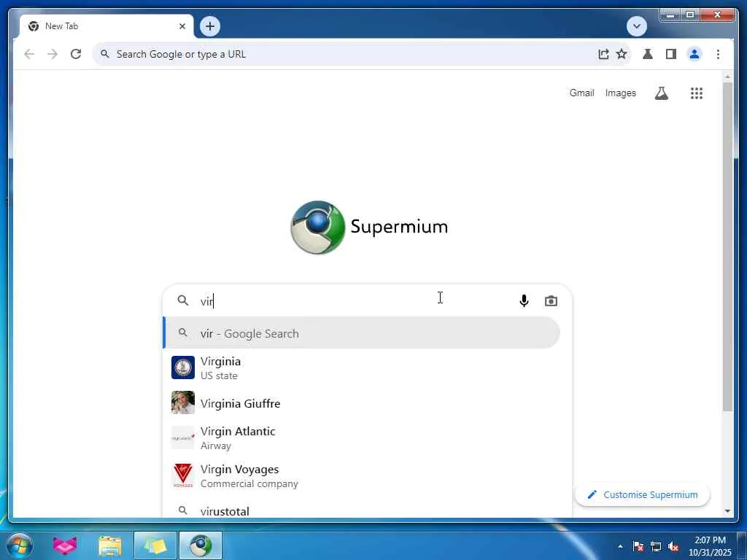Open the Gmail link

point(581,93)
